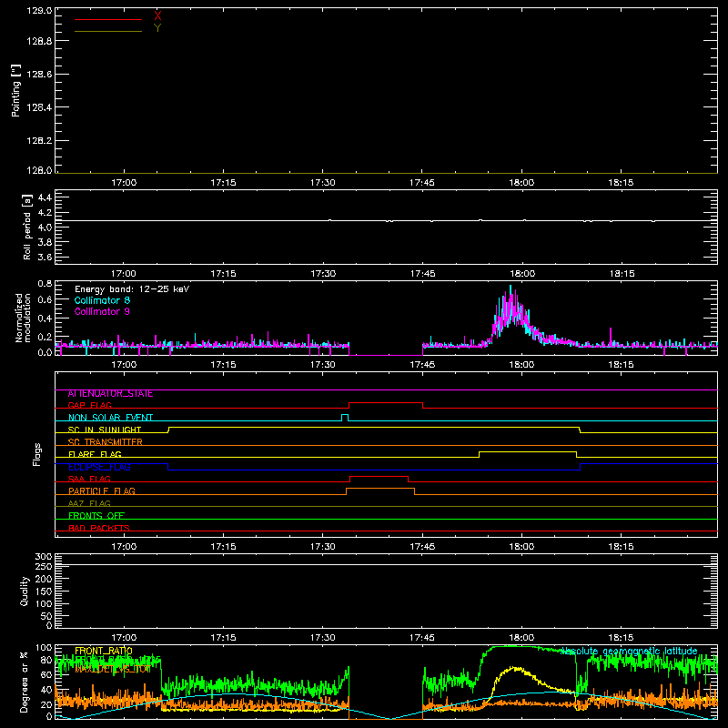This screenshot has width=728, height=728.
Task: Click the ATTENUATOR_STATE flag label
Action: [110, 394]
